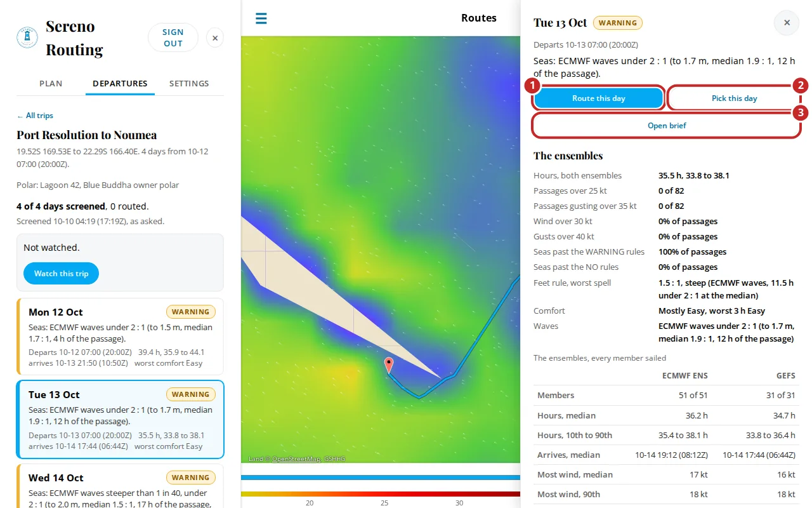This screenshot has height=508, width=812.
Task: Select the DEPARTURES tab
Action: 120,83
